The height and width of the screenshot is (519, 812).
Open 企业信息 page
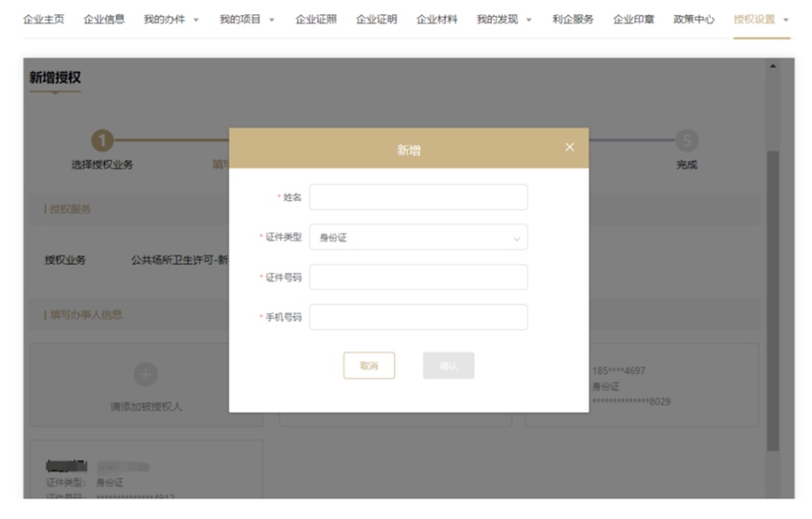[104, 20]
